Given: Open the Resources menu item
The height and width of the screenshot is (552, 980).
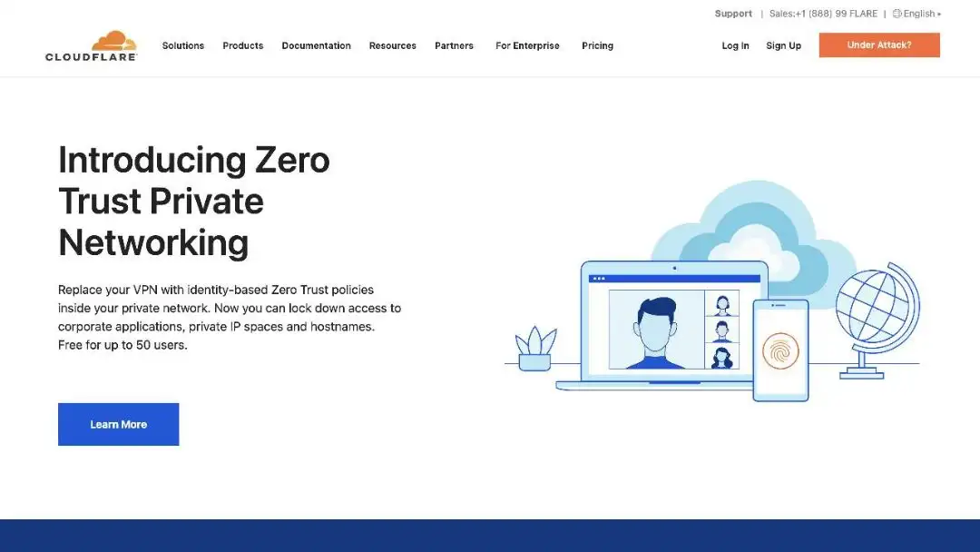Looking at the screenshot, I should 392,45.
